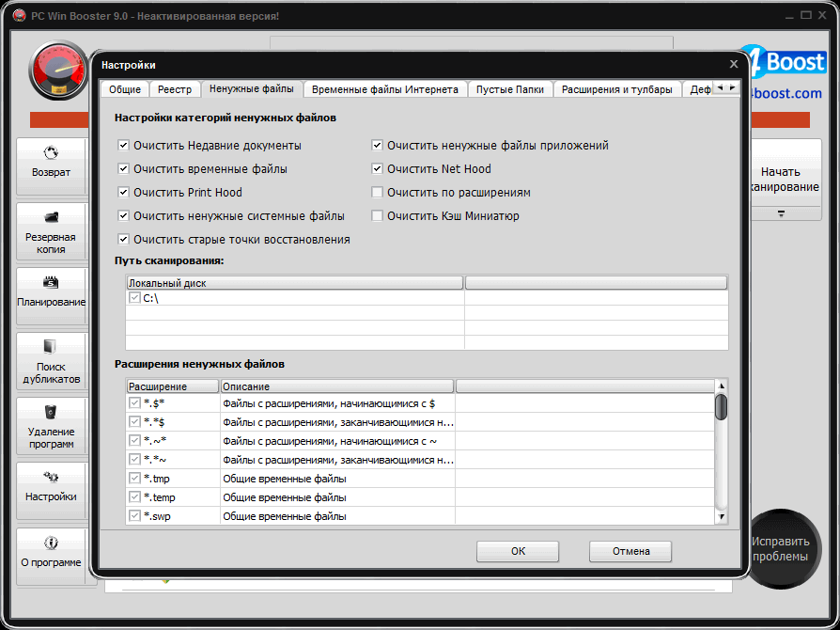840x630 pixels.
Task: Click the Отмена button
Action: [630, 551]
